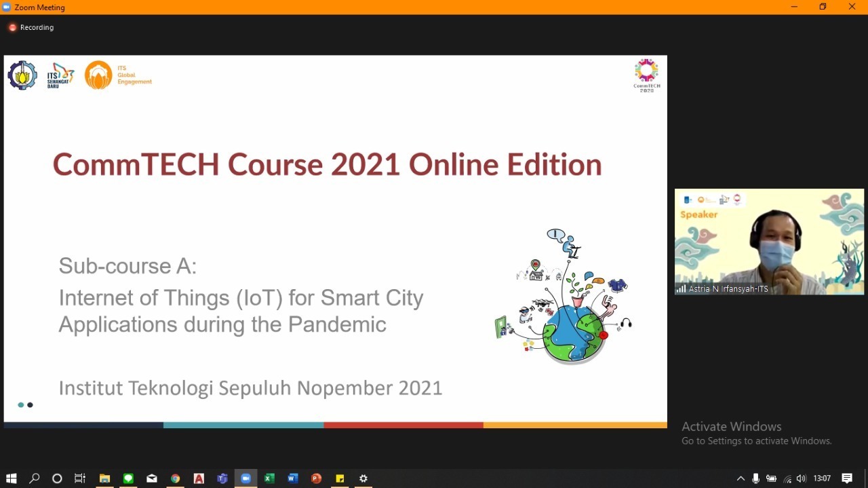The image size is (868, 488).
Task: Open Google Chrome from the taskbar
Action: tap(175, 478)
